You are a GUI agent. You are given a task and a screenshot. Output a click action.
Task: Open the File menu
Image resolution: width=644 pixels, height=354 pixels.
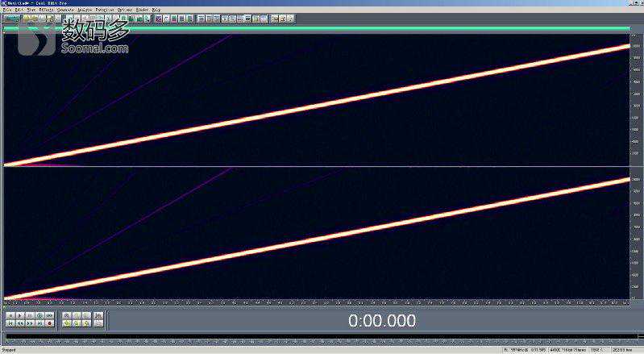6,10
